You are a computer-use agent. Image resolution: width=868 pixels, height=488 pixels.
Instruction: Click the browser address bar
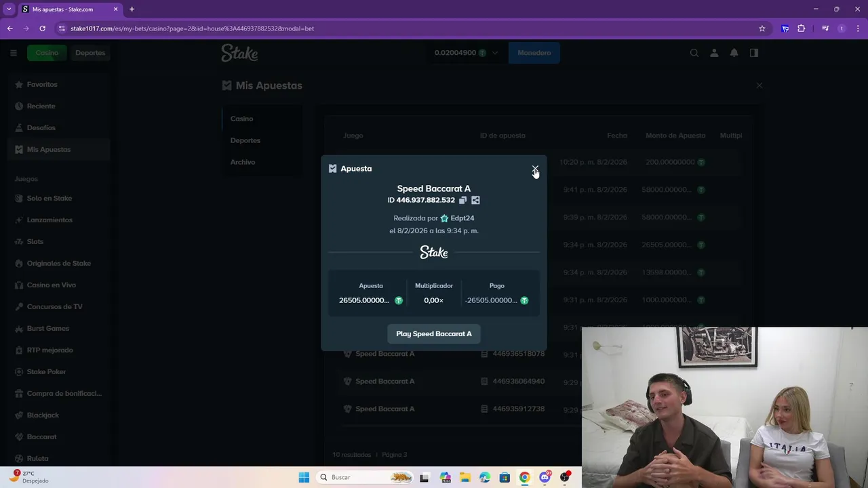tap(407, 28)
